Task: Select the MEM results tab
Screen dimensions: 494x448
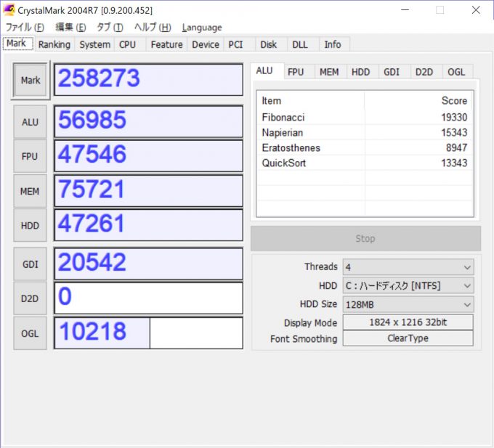Action: click(329, 72)
